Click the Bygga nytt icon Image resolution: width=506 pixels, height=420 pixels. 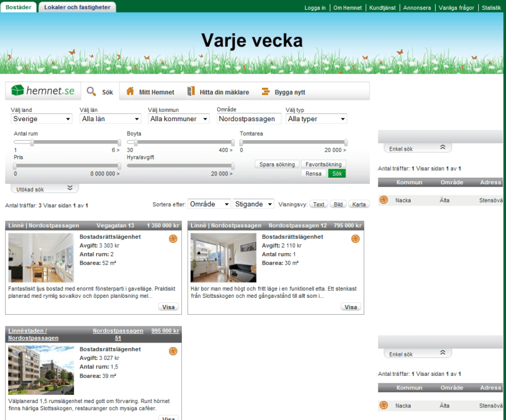[x=266, y=92]
